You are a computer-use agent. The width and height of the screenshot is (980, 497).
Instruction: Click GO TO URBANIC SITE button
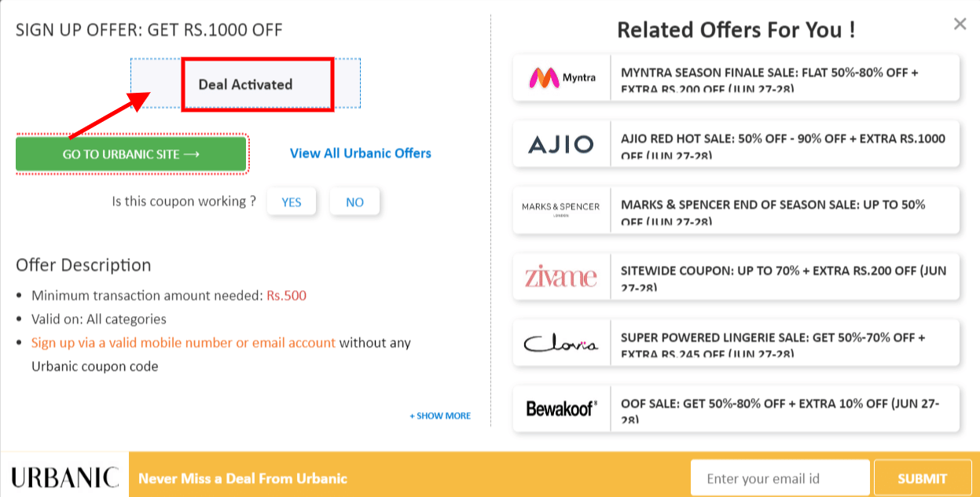(x=130, y=153)
